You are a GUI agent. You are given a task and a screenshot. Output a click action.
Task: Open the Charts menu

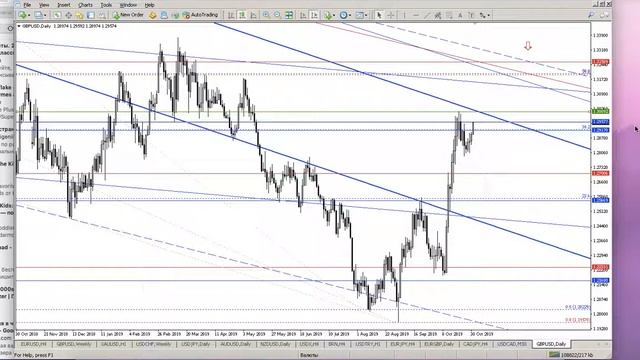(85, 5)
